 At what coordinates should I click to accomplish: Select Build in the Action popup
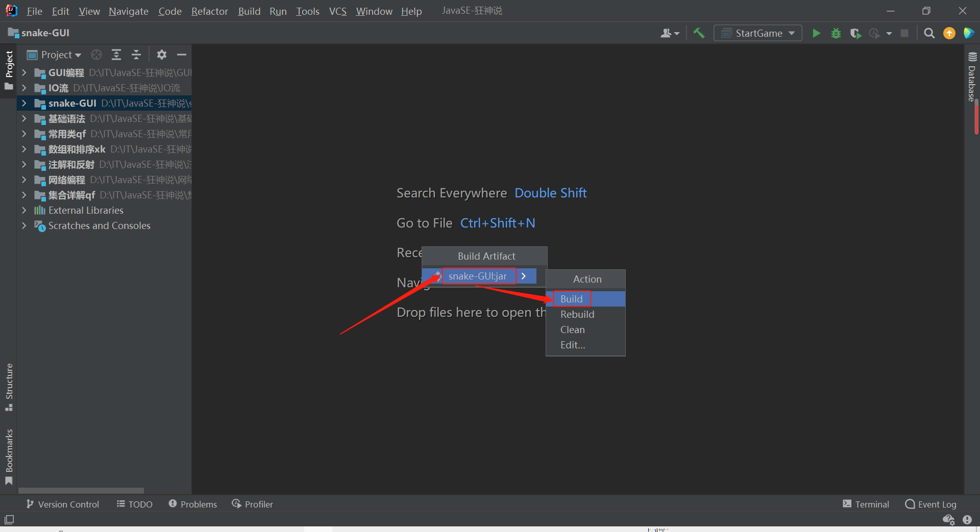pos(585,299)
